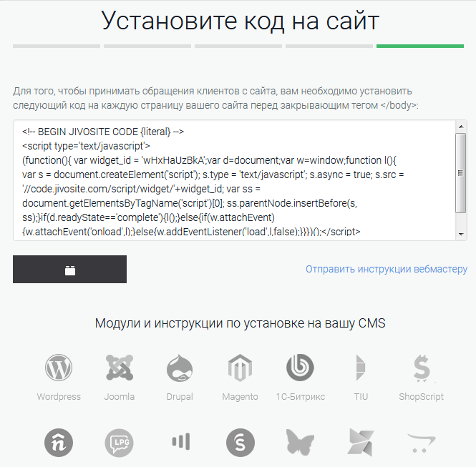
Task: Select the pinwheel CMS icon
Action: pos(361,443)
